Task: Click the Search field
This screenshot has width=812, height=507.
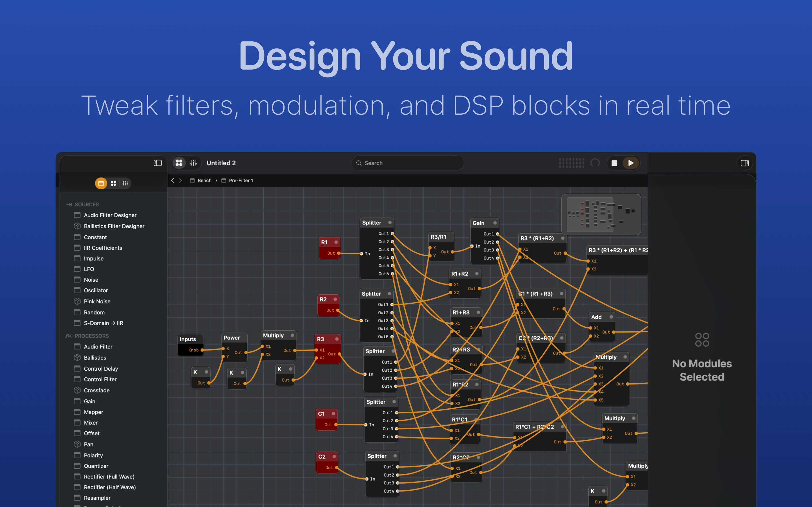Action: (408, 163)
